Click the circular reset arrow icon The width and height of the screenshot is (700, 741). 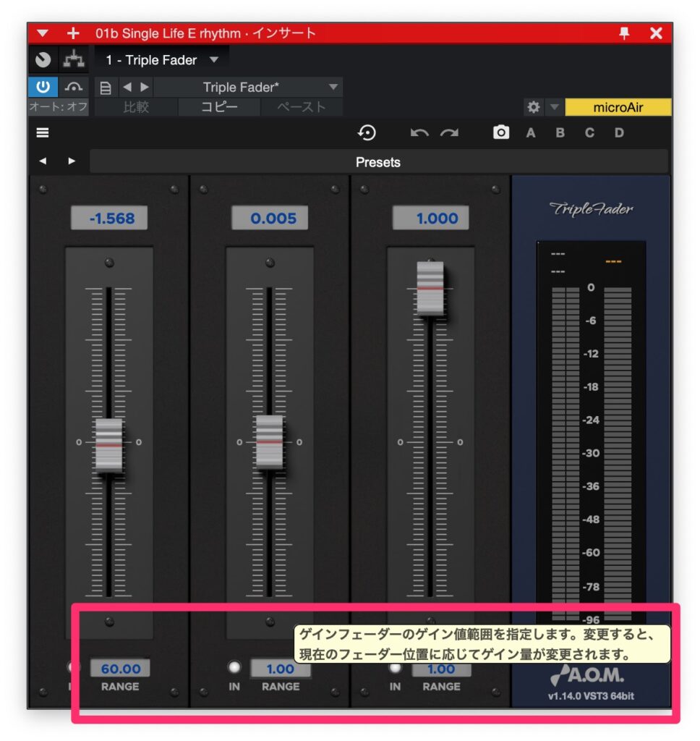pos(367,133)
